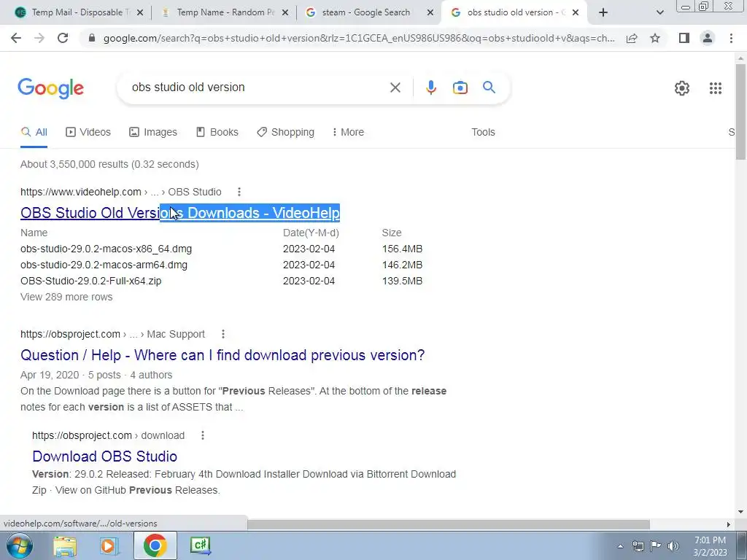Click the vertical scrollbar thumb
This screenshot has height=560, width=747.
click(x=740, y=112)
